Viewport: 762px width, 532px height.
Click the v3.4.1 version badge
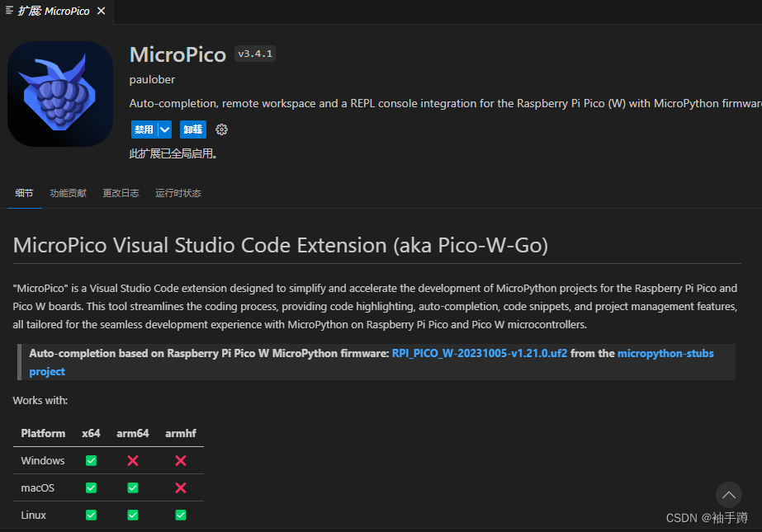254,54
